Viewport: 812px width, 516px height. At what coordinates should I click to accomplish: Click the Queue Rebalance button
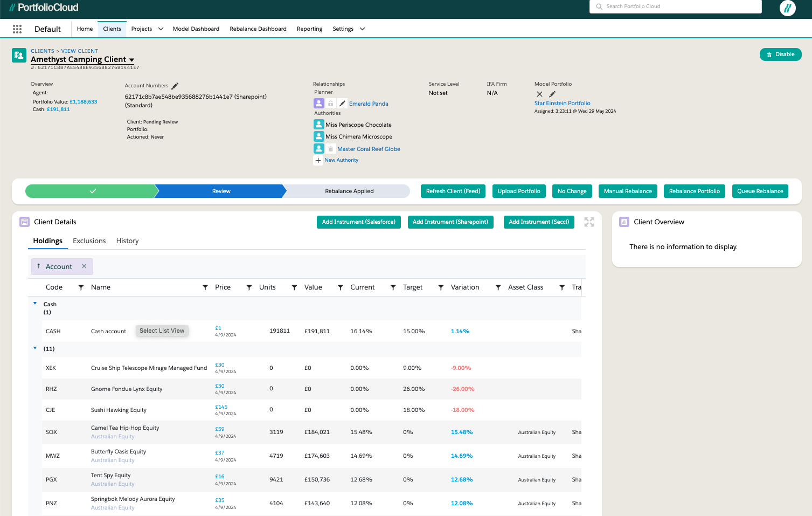760,191
